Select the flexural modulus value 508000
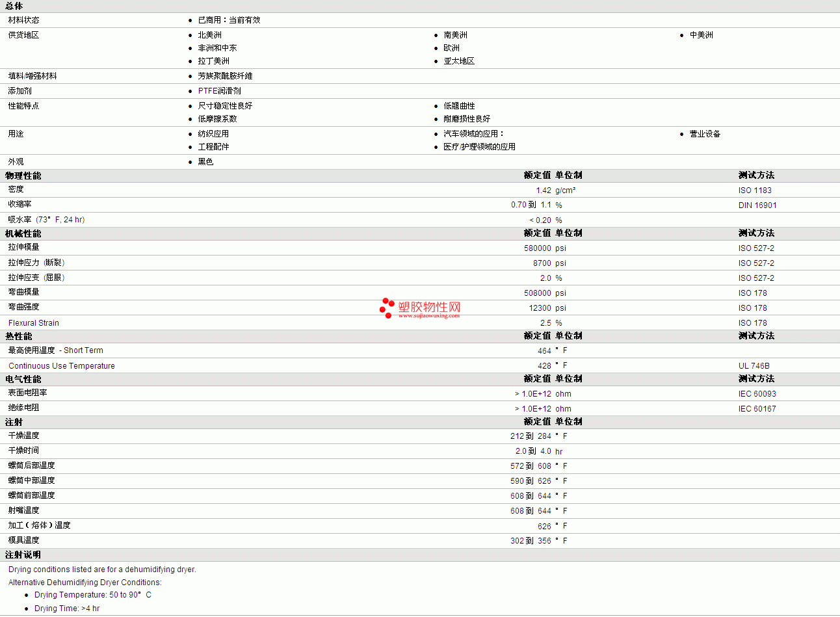The height and width of the screenshot is (617, 840). tap(538, 293)
